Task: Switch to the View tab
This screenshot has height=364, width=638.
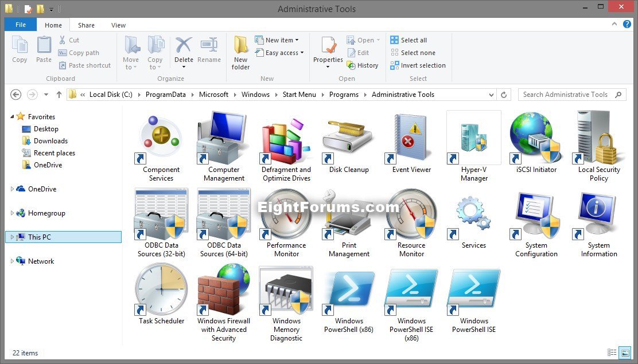Action: [x=118, y=25]
